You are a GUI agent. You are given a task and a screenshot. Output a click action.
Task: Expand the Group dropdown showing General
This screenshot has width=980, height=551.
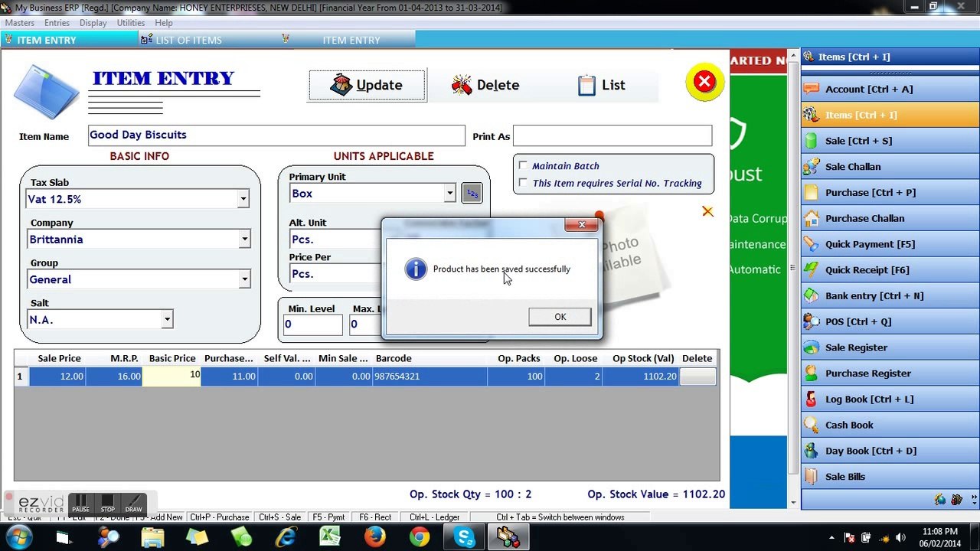(x=244, y=279)
